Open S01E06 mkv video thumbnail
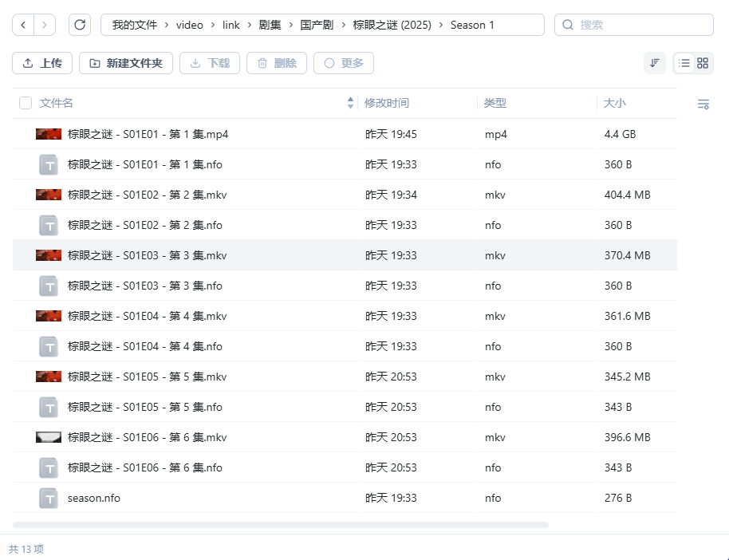This screenshot has width=729, height=560. coord(49,437)
